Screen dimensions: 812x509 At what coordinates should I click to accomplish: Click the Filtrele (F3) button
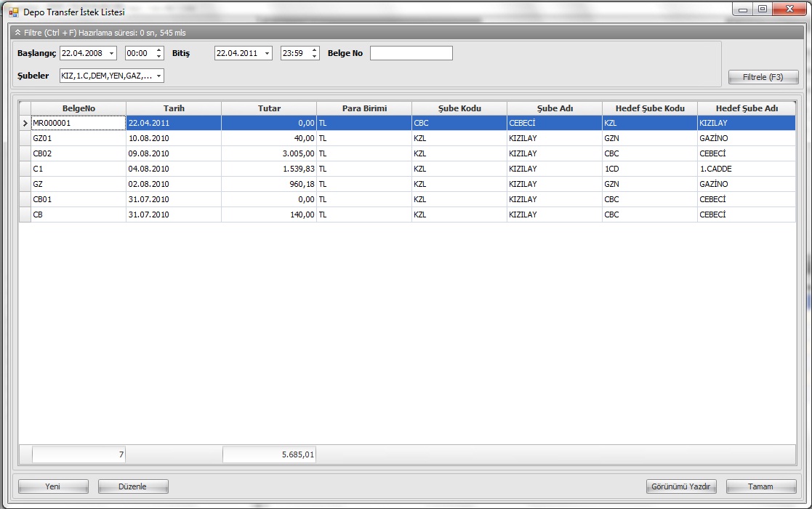tap(763, 77)
